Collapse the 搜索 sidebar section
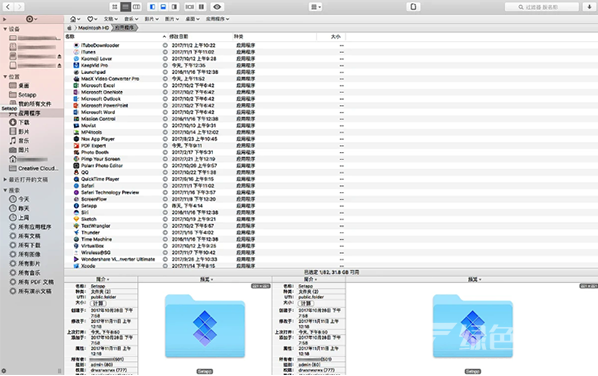 point(5,190)
